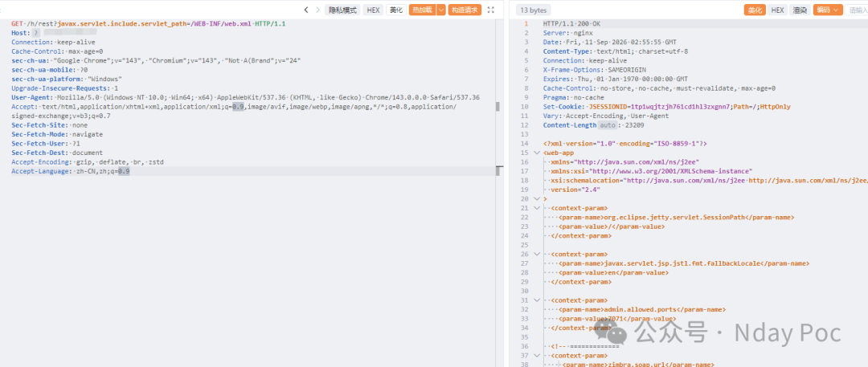Go to the previous request with left chevron
Viewport: 868px width, 367px height.
coord(306,10)
